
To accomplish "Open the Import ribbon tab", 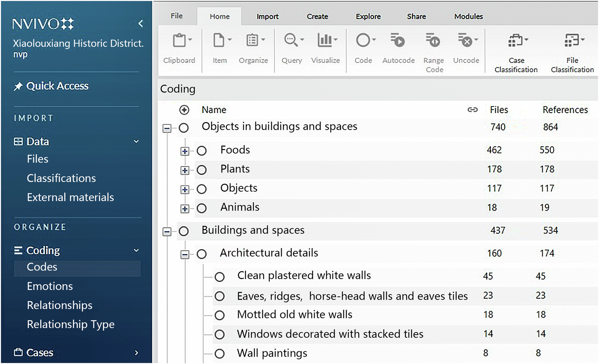I will [267, 16].
